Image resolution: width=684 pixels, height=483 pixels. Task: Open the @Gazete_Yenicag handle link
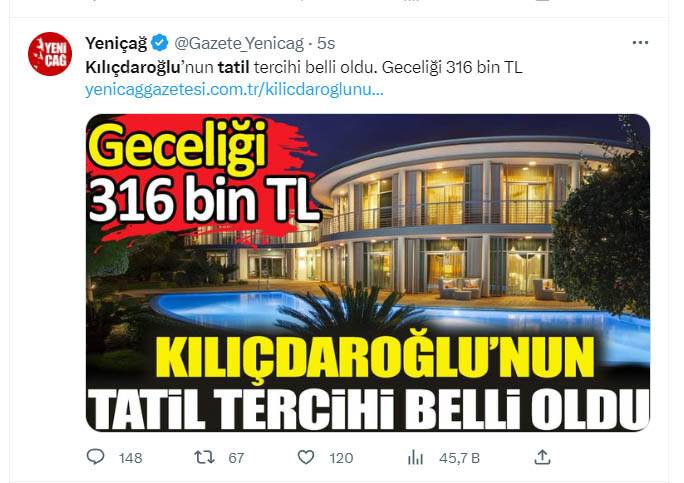point(239,43)
